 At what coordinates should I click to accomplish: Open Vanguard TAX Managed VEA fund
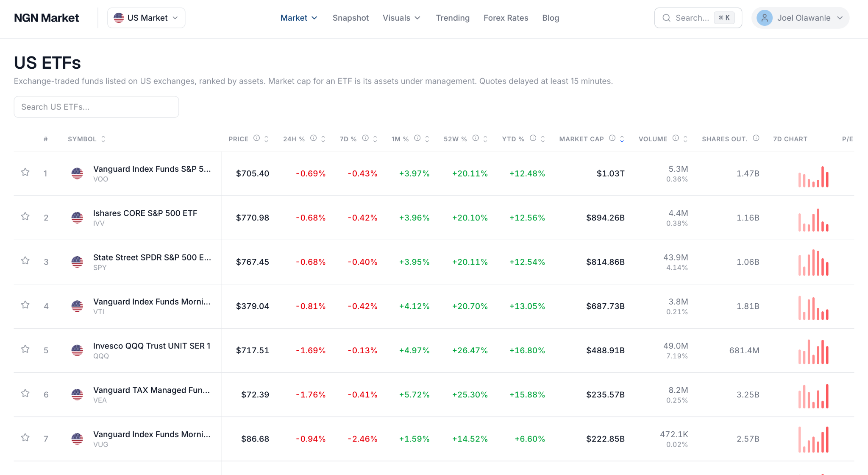151,390
